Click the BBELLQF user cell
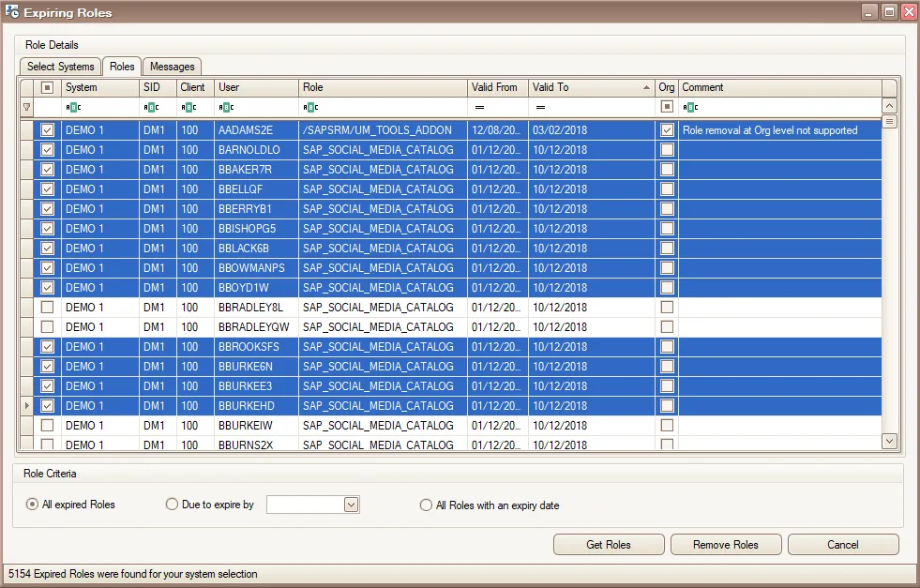 (256, 188)
